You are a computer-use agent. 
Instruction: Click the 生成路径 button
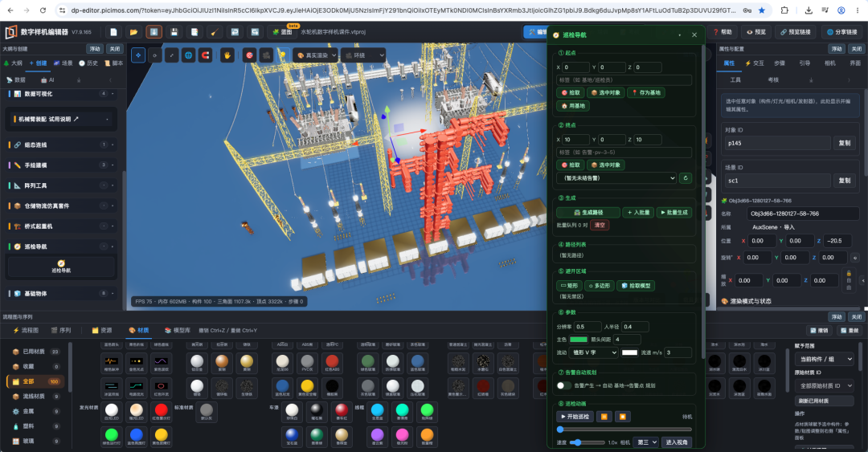(588, 213)
